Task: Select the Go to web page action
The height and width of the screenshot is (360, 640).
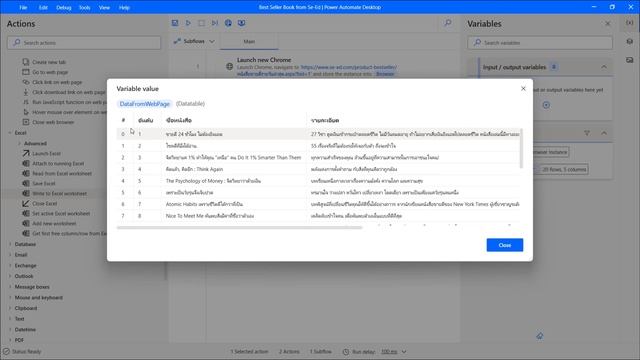Action: coord(50,72)
